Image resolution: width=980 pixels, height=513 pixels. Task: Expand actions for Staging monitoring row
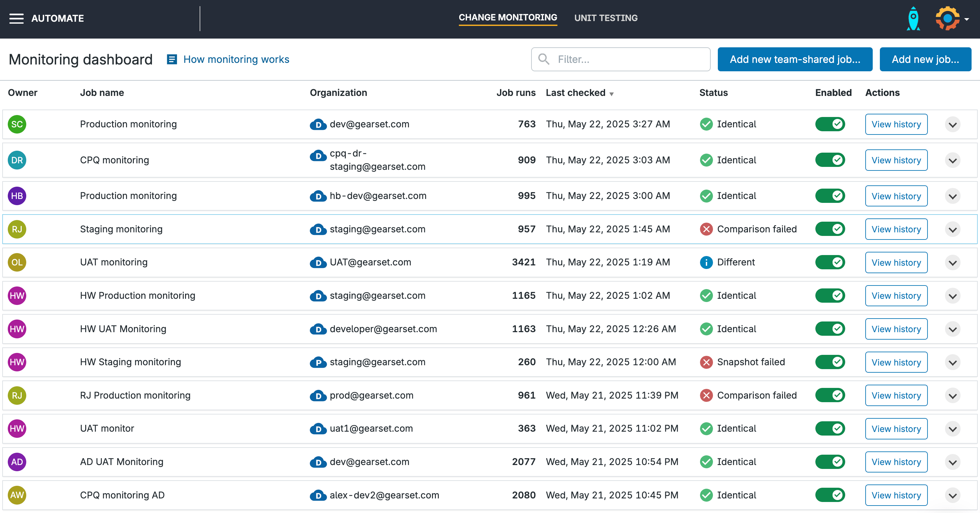[x=952, y=229]
